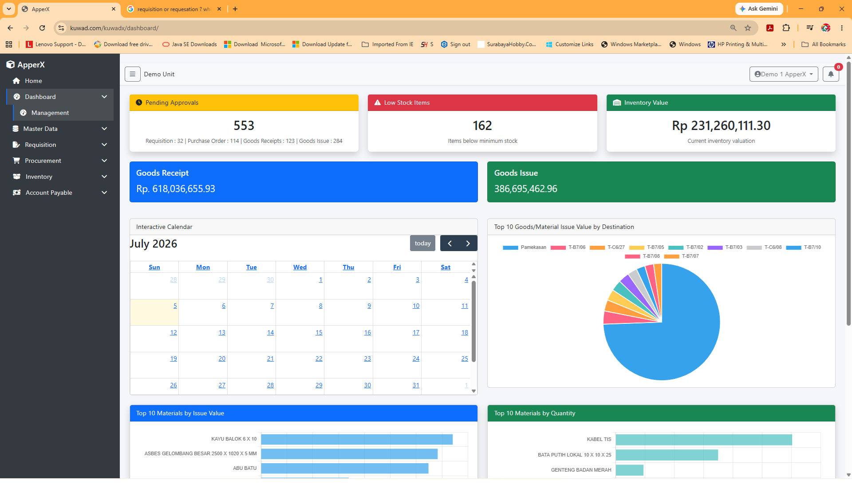This screenshot has height=504, width=852.
Task: Open the July 31 calendar date link
Action: click(x=416, y=385)
